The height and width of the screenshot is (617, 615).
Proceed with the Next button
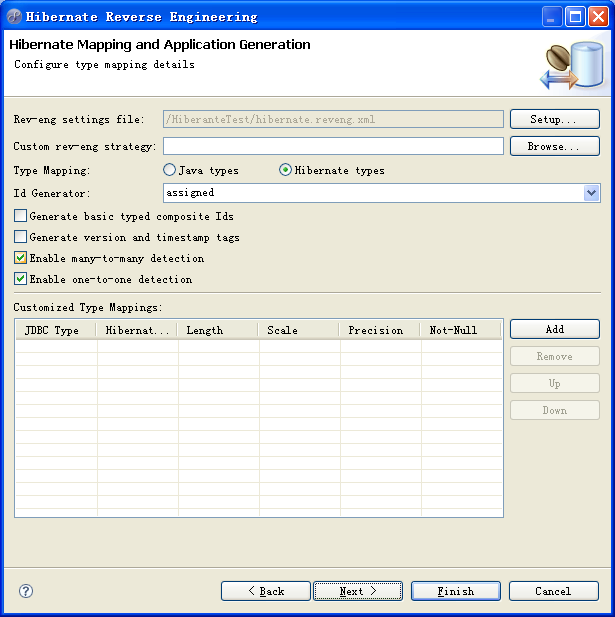click(358, 591)
